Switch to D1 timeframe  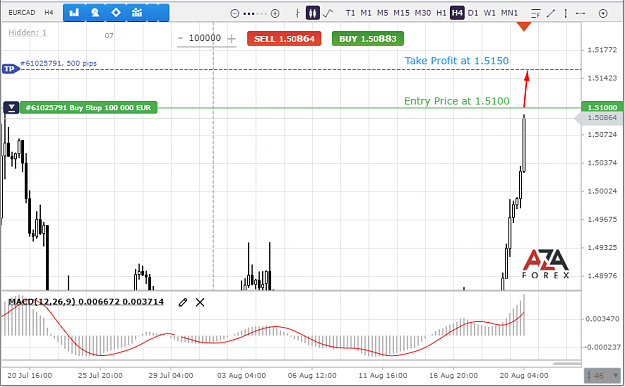pos(473,13)
